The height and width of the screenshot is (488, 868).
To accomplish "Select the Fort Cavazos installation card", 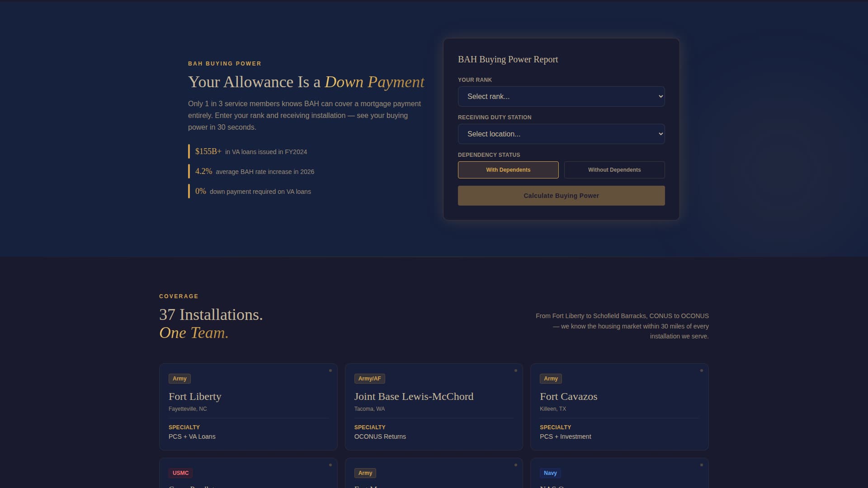I will click(619, 407).
